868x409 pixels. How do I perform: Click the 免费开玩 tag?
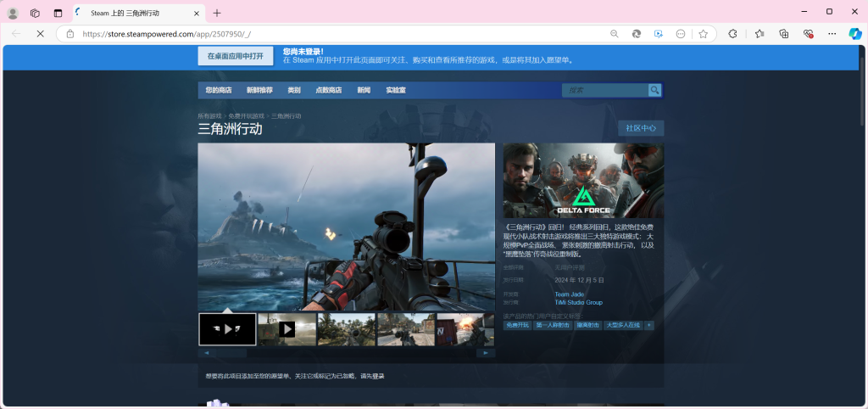click(518, 325)
